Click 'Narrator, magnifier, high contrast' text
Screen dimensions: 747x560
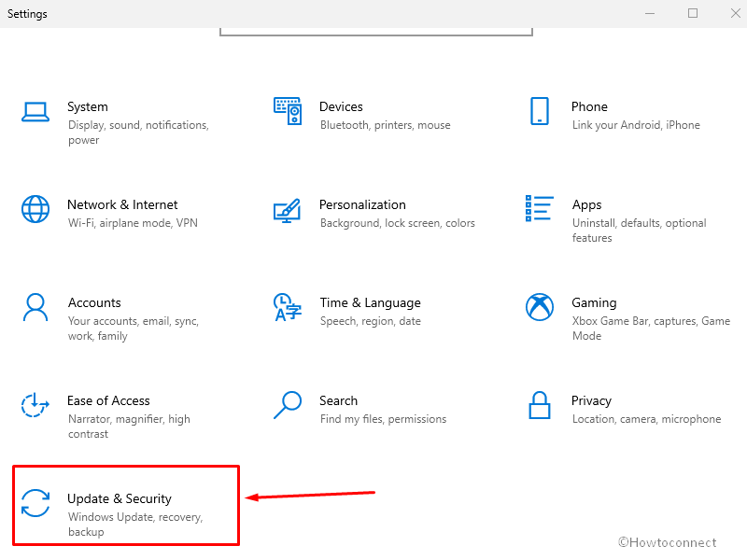tap(129, 427)
